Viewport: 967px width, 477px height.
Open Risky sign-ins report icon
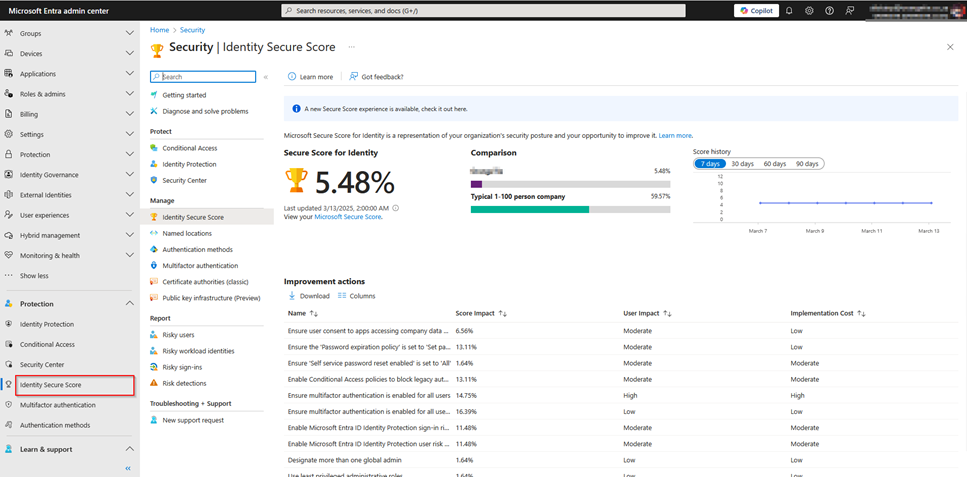[154, 367]
